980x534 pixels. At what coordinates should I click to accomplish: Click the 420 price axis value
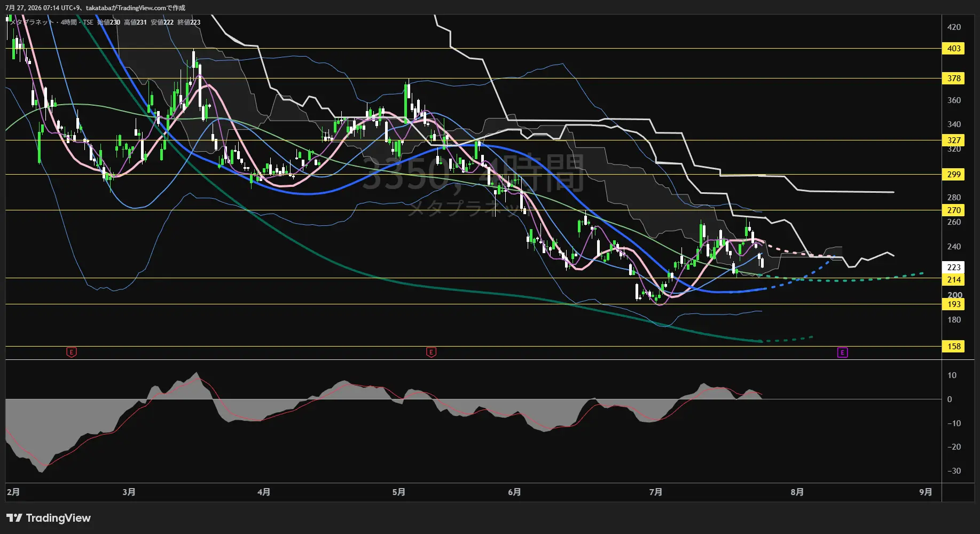954,27
